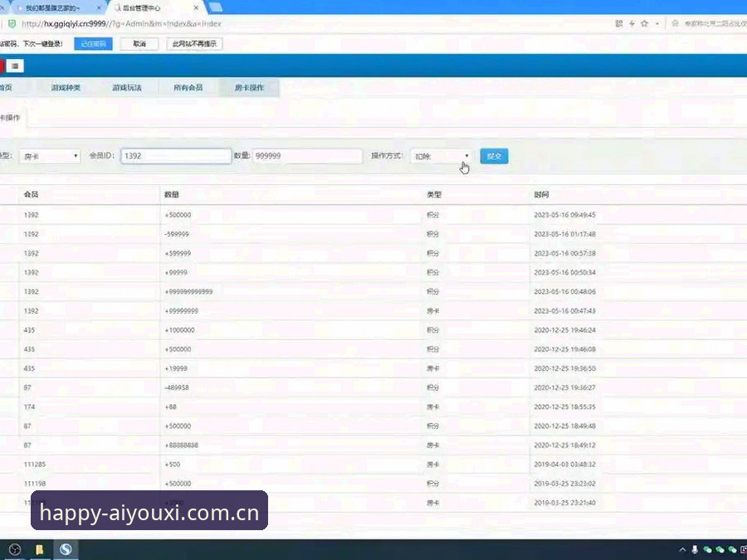The image size is (747, 560).
Task: Click the +88888888 quantity cell
Action: point(182,446)
